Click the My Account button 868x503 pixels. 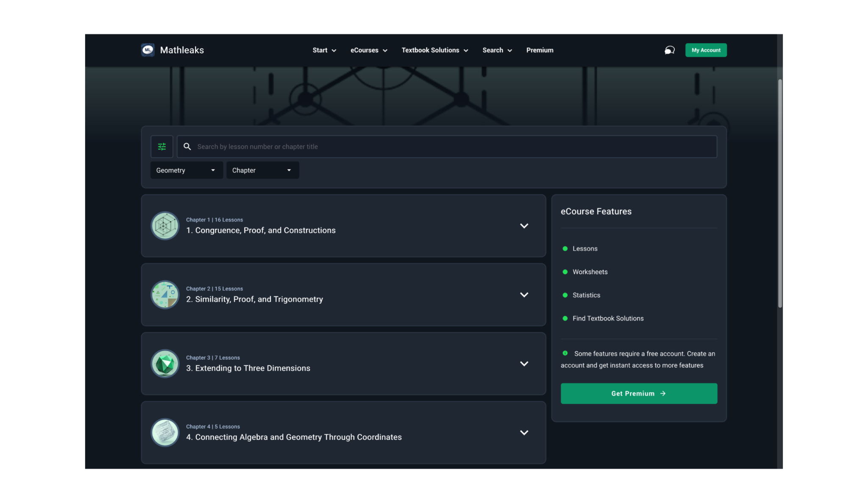pyautogui.click(x=706, y=50)
